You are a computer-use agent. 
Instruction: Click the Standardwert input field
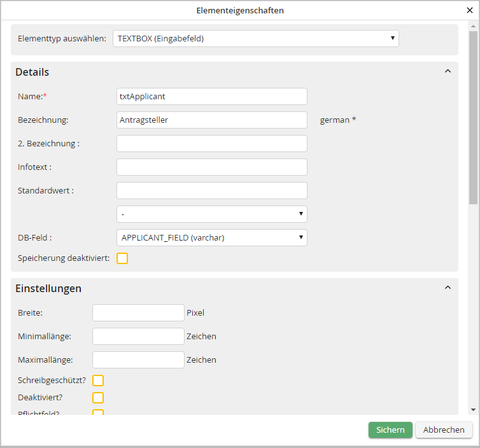211,190
